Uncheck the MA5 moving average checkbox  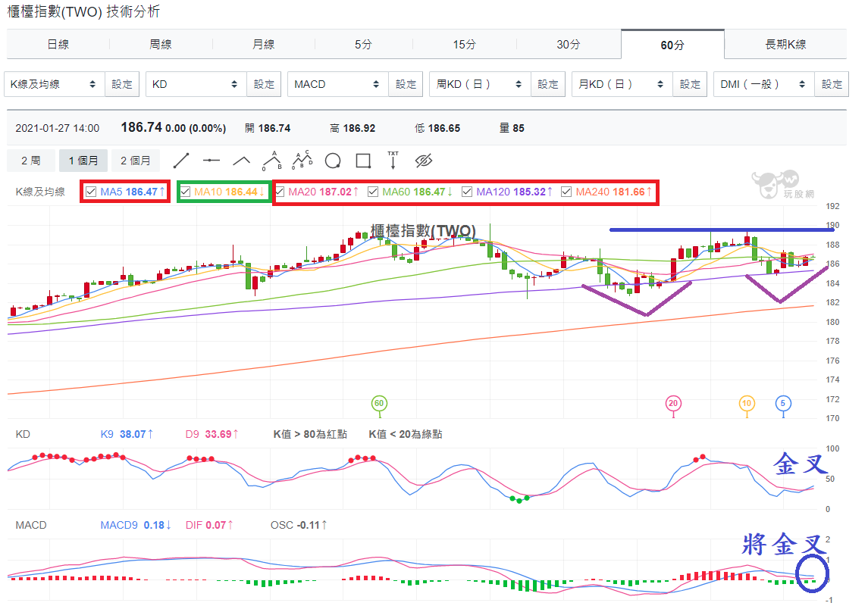(91, 192)
